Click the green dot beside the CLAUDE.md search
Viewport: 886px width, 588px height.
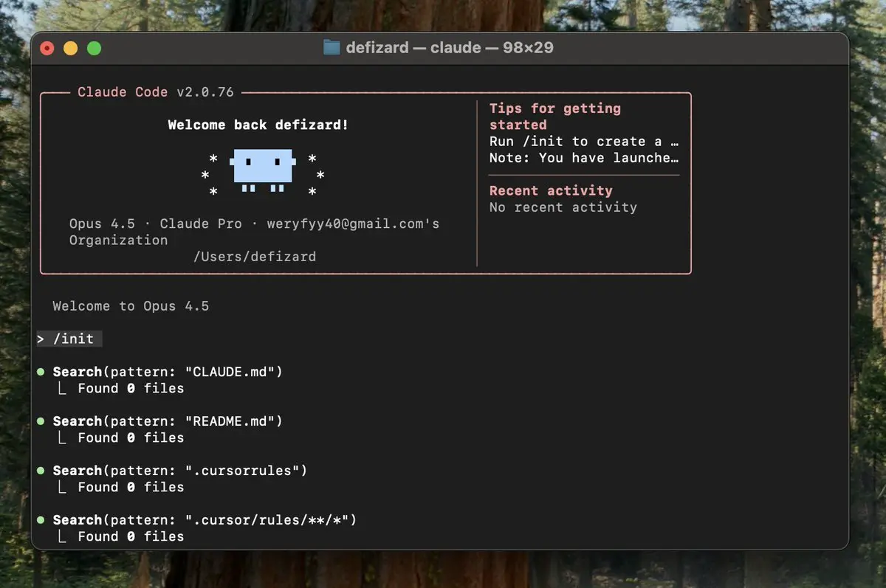(40, 372)
